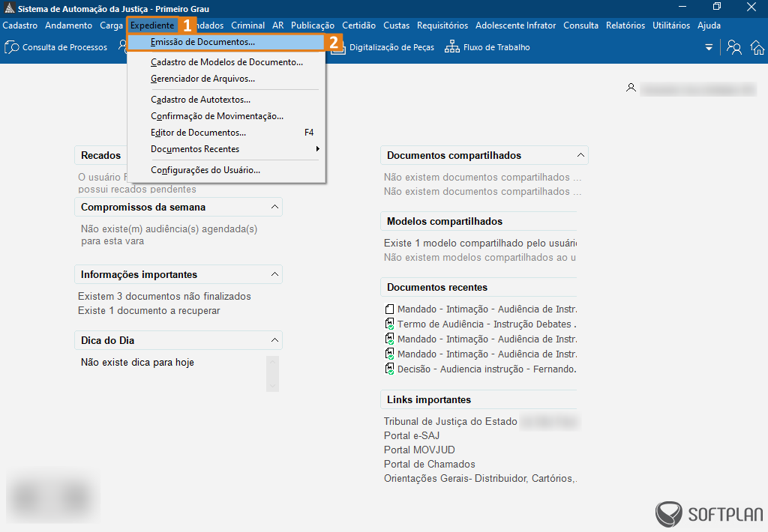Open the Portal e-SAJ link
This screenshot has width=768, height=532.
pyautogui.click(x=411, y=435)
